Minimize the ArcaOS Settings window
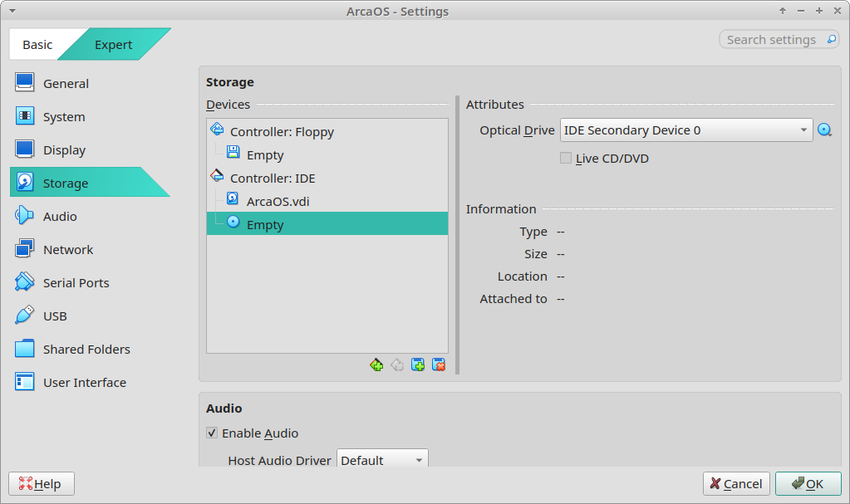 (801, 11)
